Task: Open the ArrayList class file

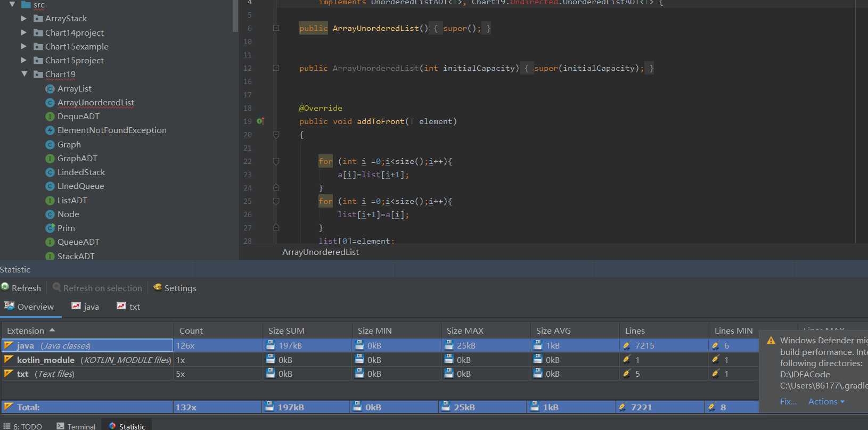Action: click(75, 89)
